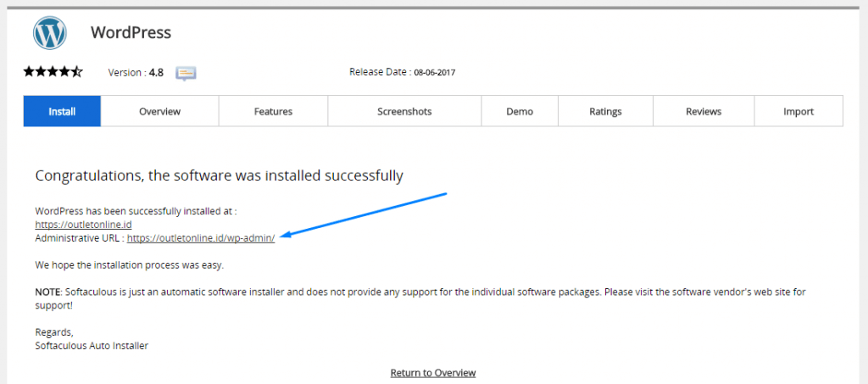Click the star rating icons
This screenshot has width=868, height=384.
53,72
